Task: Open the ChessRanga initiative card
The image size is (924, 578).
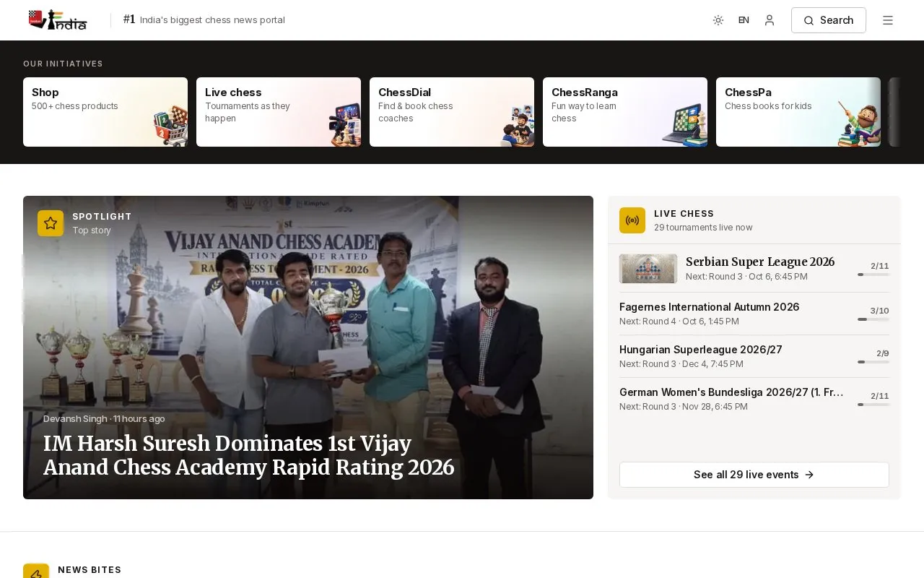Action: click(625, 112)
